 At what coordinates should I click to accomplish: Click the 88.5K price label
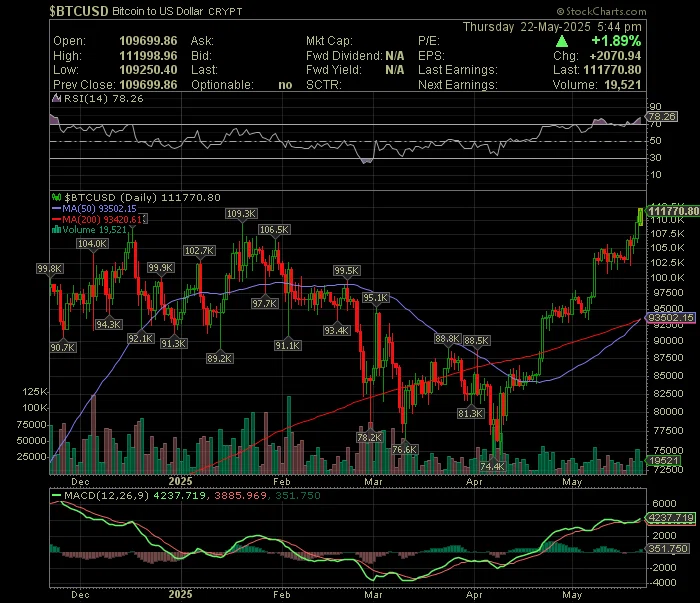[477, 341]
